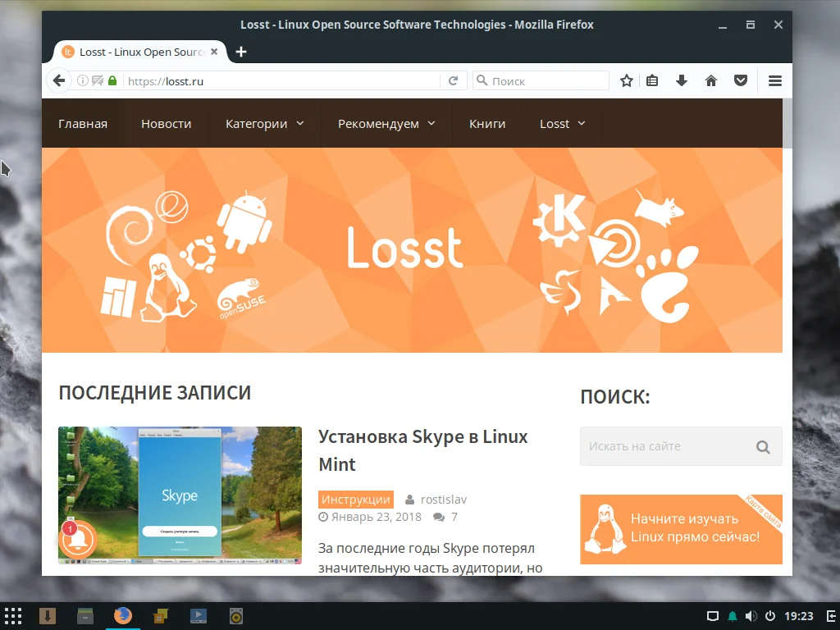Focus the Firefox Поиск search box
Image resolution: width=840 pixels, height=630 pixels.
(541, 81)
